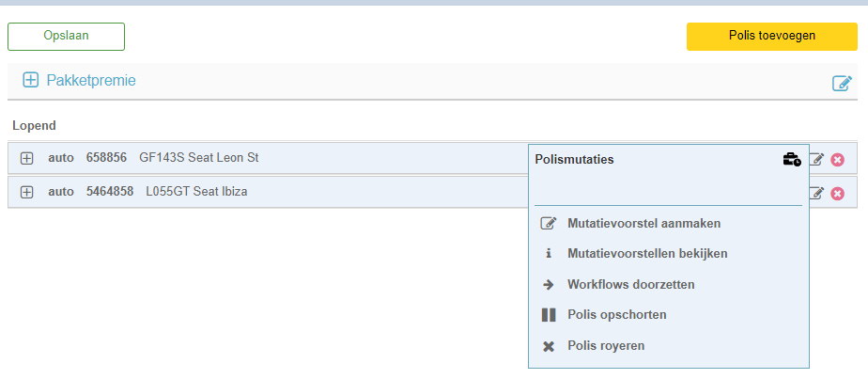
Task: Expand policy 658856 Seat Leon row
Action: click(x=26, y=159)
